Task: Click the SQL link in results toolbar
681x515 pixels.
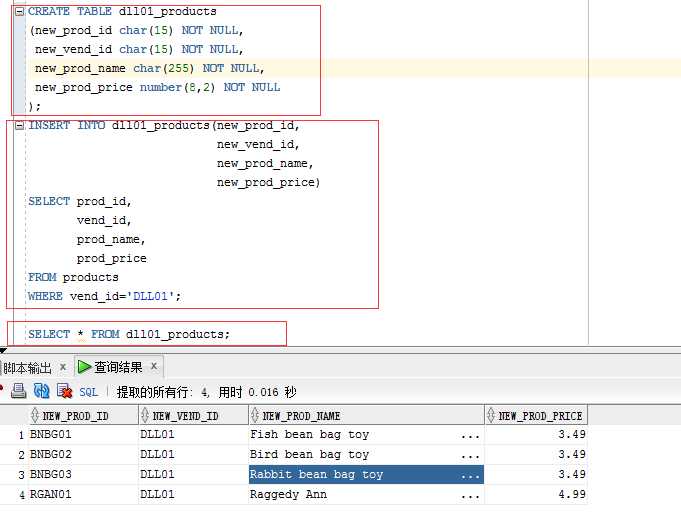Action: click(88, 392)
